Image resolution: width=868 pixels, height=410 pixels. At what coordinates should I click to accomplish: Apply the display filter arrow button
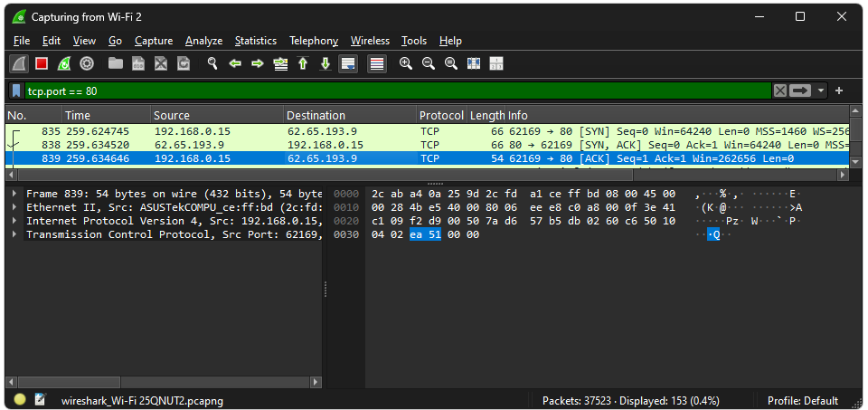coord(800,91)
